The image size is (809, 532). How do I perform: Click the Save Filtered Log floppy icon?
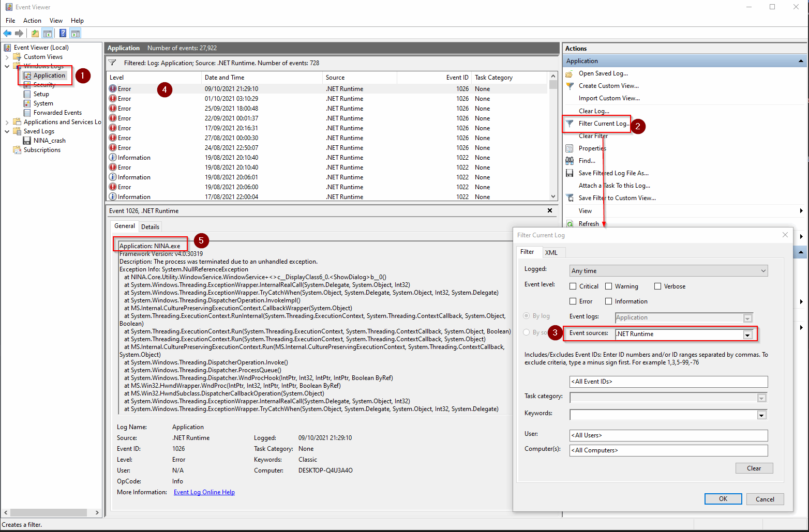point(570,173)
